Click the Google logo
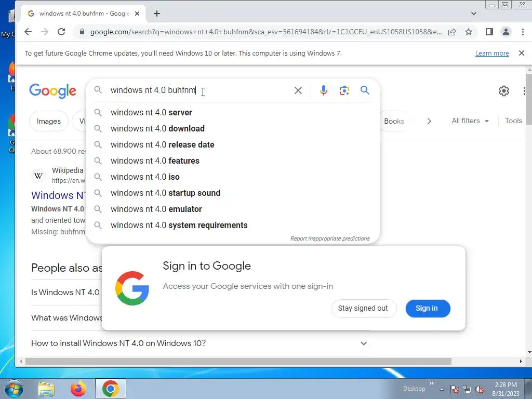The width and height of the screenshot is (532, 399). click(52, 91)
